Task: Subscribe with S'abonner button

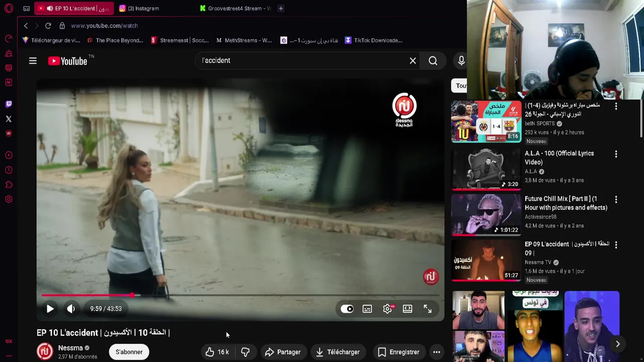Action: coord(129,352)
